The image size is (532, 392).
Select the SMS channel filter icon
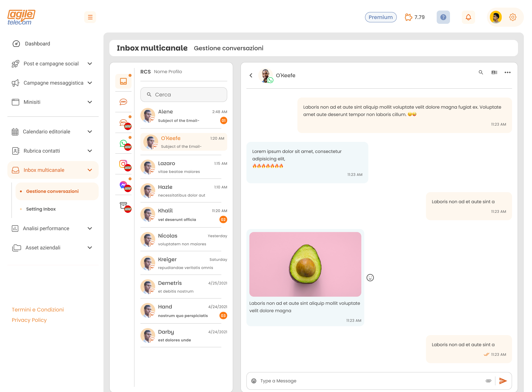pos(123,102)
